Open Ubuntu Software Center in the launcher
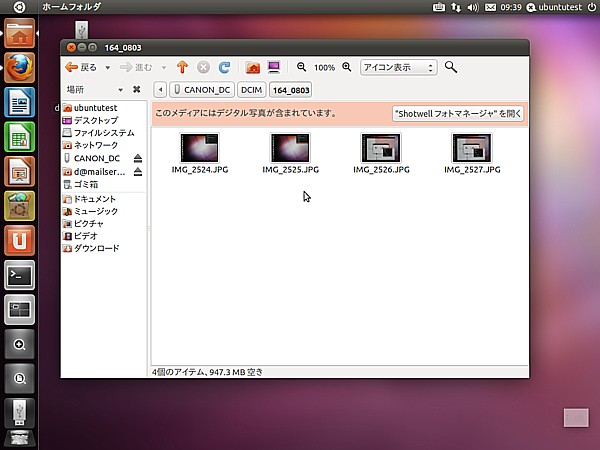The image size is (600, 450). coord(20,206)
